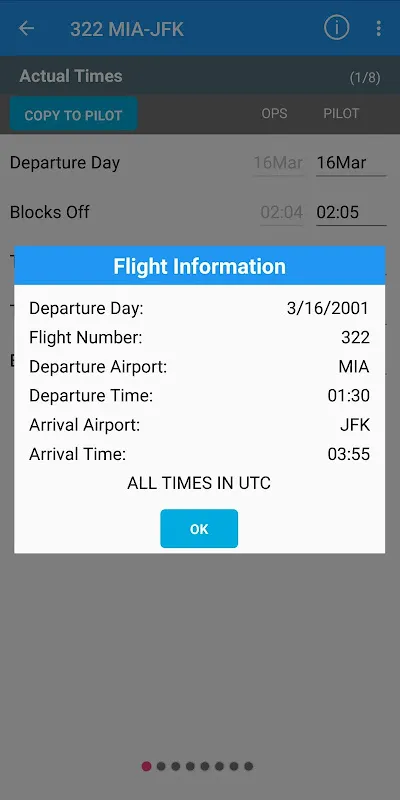This screenshot has height=800, width=400.
Task: Tap the OPS Departure Day 16Mar value
Action: pos(279,163)
